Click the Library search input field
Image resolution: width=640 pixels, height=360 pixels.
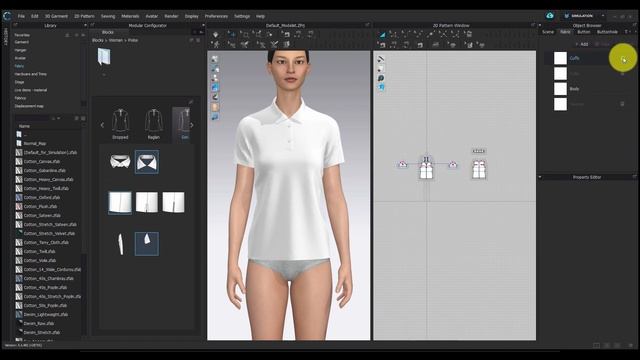32,118
